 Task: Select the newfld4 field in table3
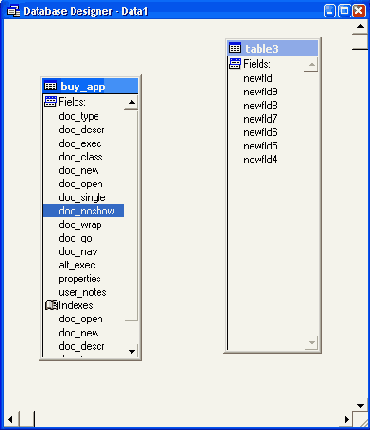click(x=260, y=160)
